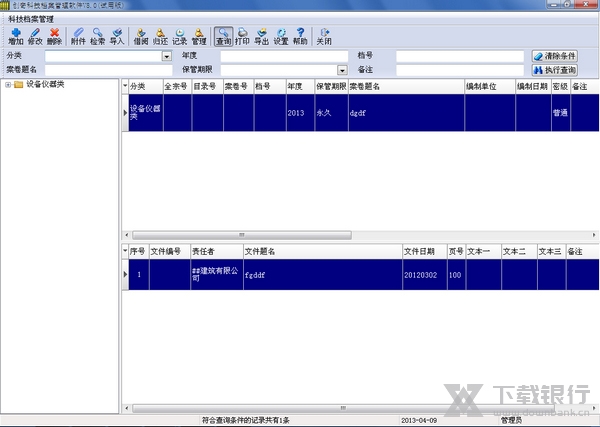This screenshot has width=600, height=427.
Task: Open the 分类 dropdown list
Action: 166,56
